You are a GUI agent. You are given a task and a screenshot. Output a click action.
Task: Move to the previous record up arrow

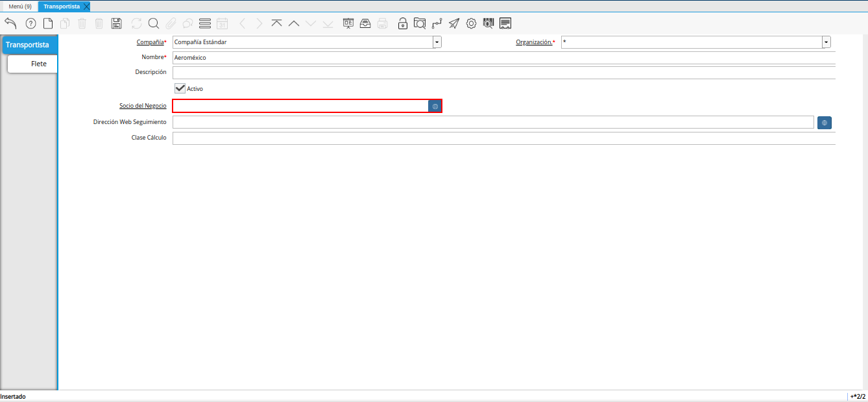pyautogui.click(x=293, y=23)
